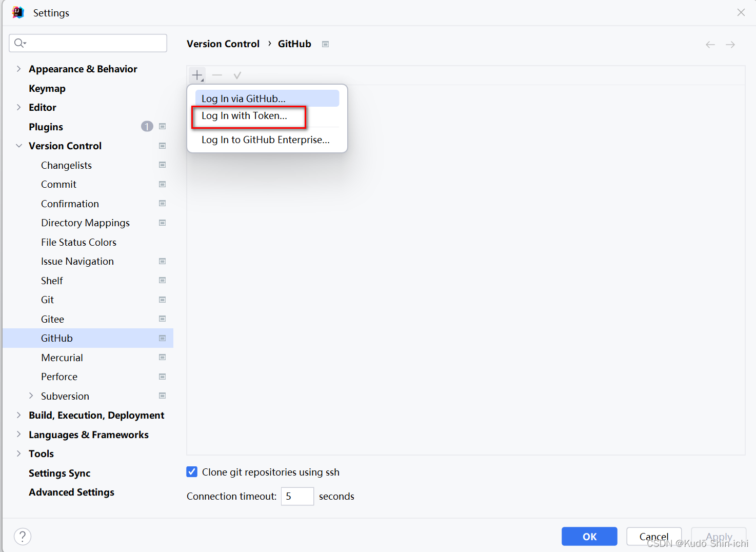Click project icon next to Subversion

click(x=163, y=396)
